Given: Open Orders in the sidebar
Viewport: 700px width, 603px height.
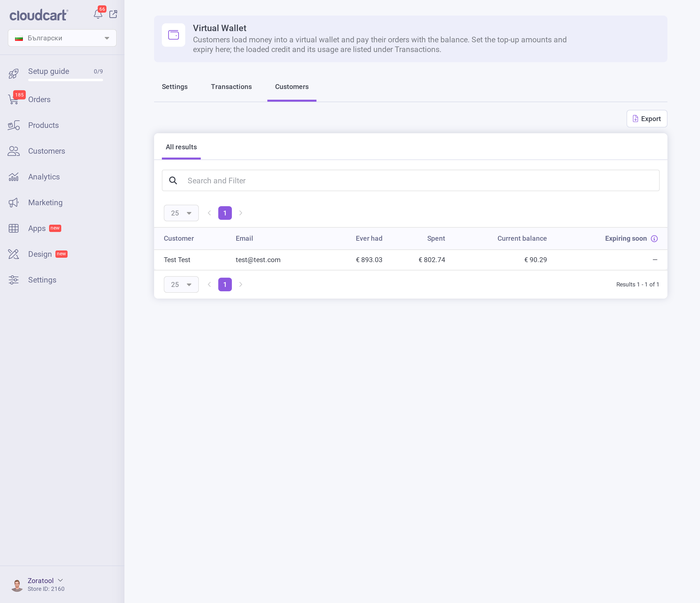Looking at the screenshot, I should pyautogui.click(x=39, y=99).
